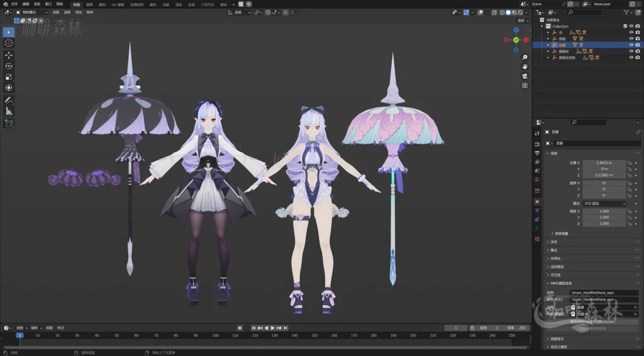This screenshot has height=356, width=644.
Task: Hide Collection using its eye icon
Action: pos(631,26)
